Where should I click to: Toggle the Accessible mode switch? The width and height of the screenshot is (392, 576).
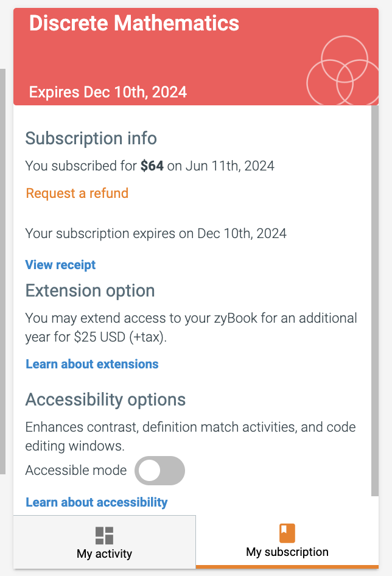tap(159, 471)
